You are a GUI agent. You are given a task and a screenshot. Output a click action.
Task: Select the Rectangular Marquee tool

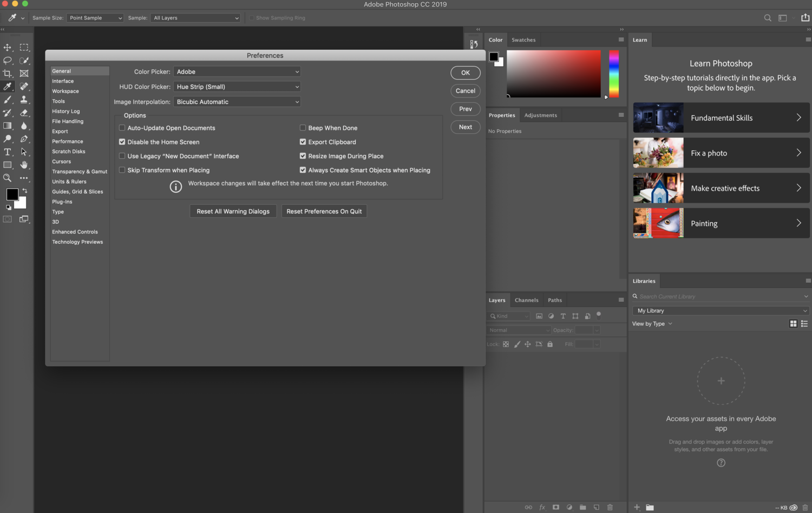(x=24, y=48)
